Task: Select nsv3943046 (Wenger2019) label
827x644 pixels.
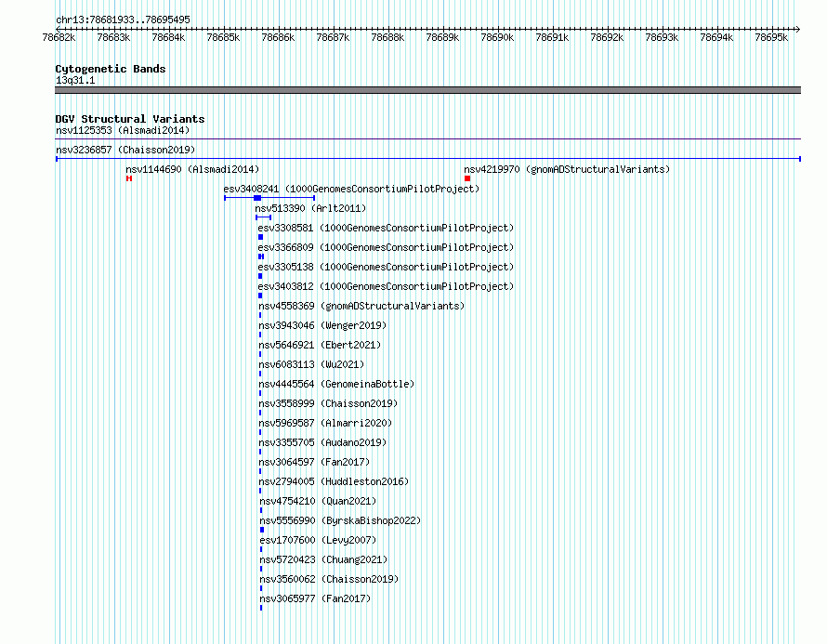Action: click(322, 325)
